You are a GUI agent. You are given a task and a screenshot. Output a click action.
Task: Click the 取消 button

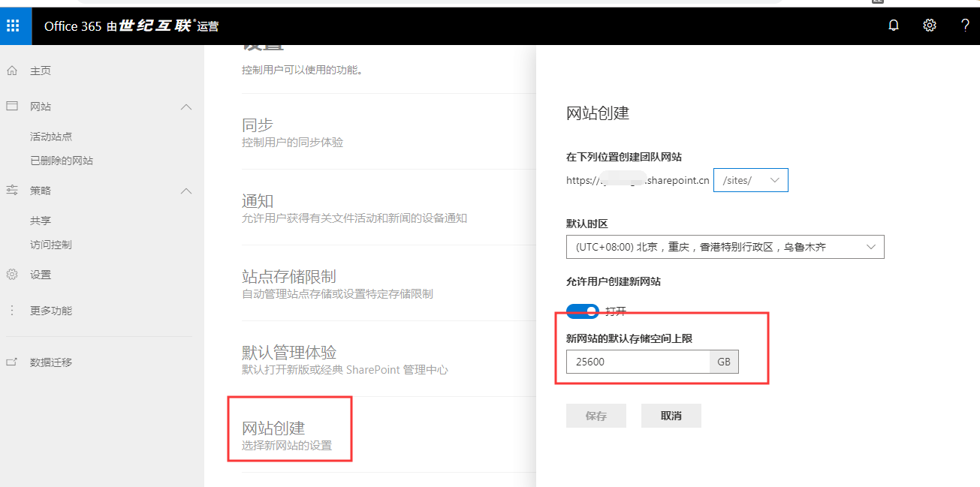[671, 416]
